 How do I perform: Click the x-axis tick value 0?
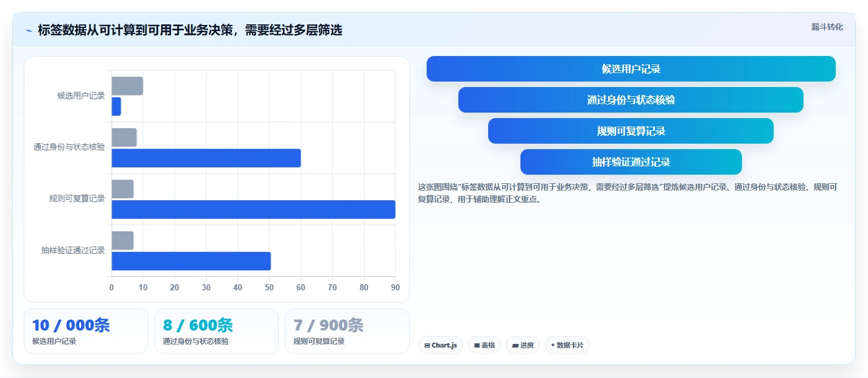click(111, 287)
